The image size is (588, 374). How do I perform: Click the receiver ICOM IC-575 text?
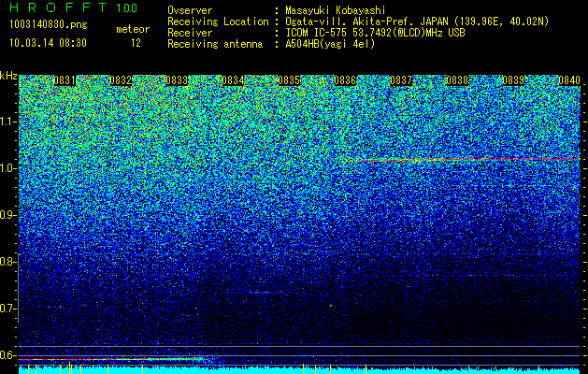tap(375, 33)
